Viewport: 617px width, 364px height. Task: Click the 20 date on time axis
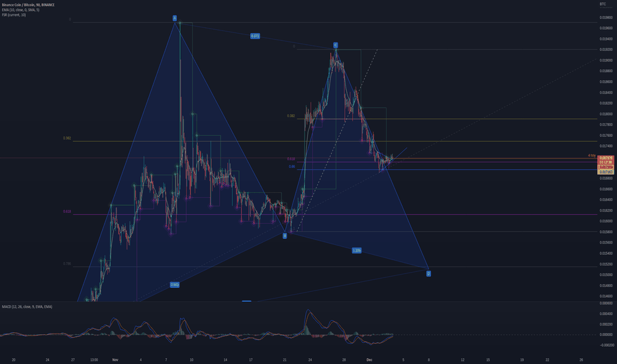click(14, 359)
